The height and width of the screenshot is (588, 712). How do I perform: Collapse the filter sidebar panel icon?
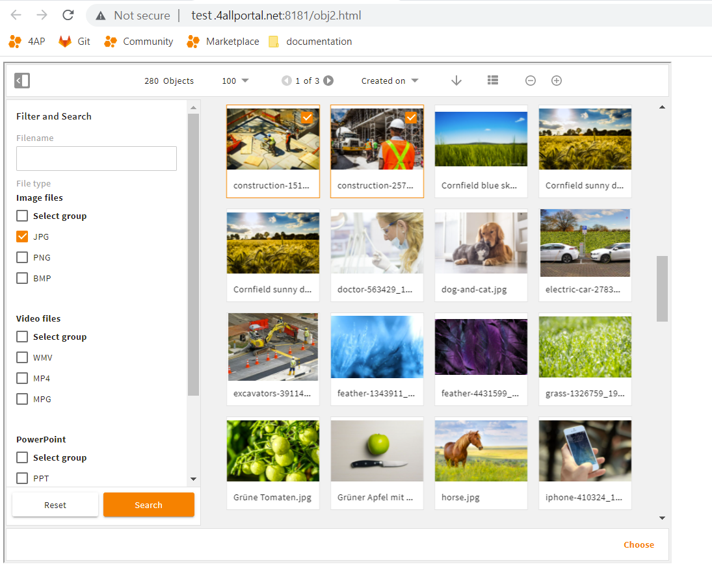point(22,81)
